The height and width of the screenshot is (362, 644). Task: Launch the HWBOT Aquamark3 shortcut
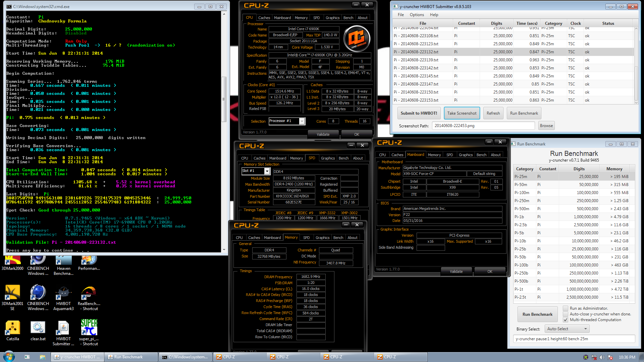[x=63, y=298]
